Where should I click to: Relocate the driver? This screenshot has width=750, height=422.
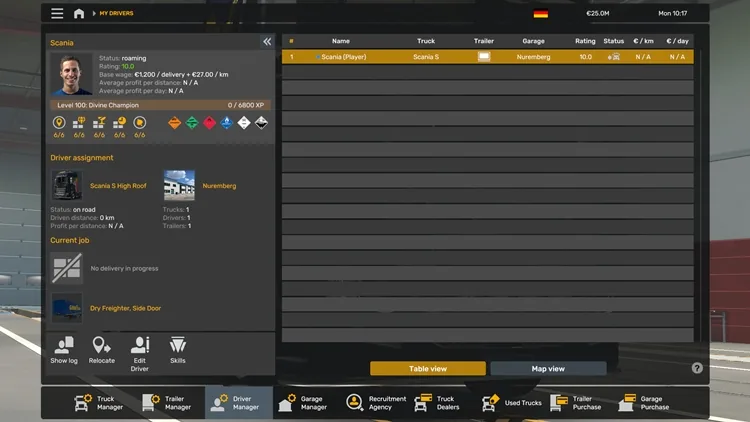coord(101,350)
